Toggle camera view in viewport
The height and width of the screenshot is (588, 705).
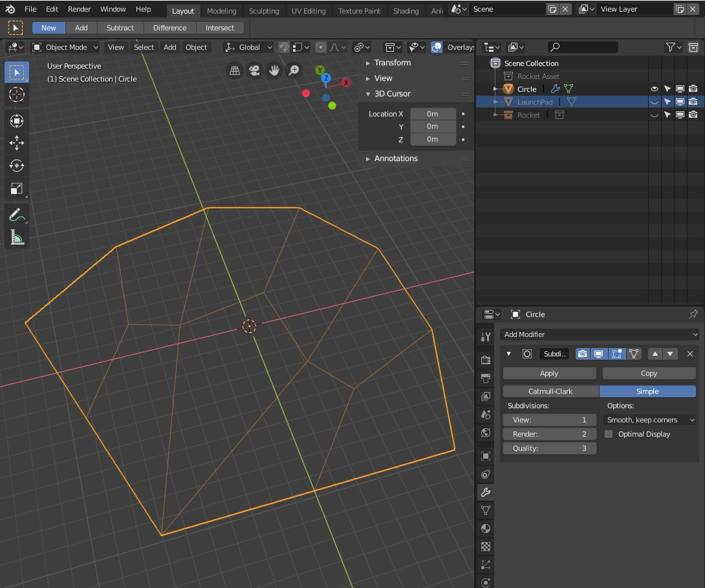coord(255,71)
